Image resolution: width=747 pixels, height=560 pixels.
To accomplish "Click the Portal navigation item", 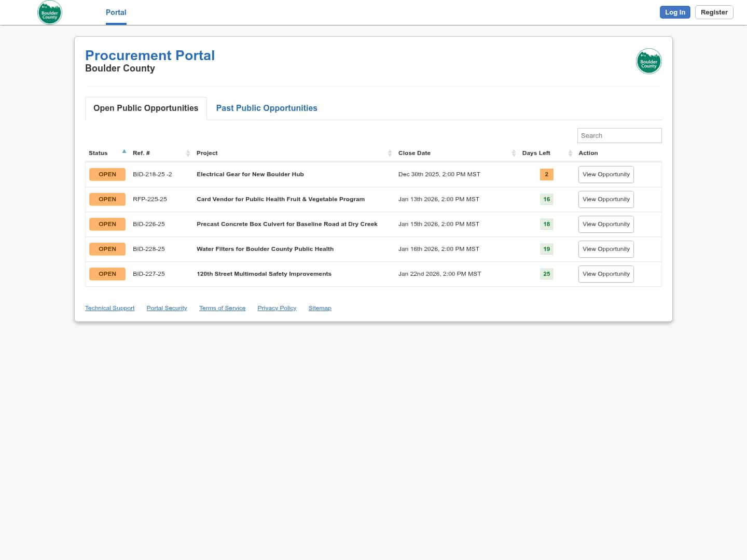I will point(116,12).
